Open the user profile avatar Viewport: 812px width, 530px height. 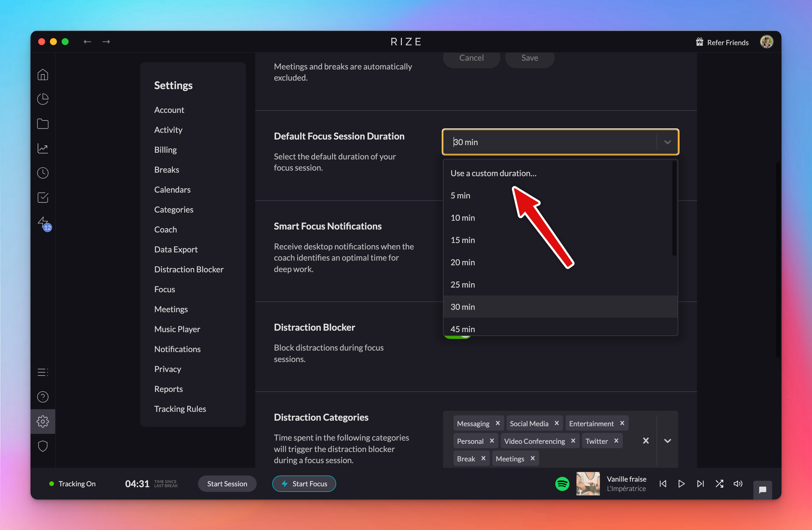click(x=766, y=42)
